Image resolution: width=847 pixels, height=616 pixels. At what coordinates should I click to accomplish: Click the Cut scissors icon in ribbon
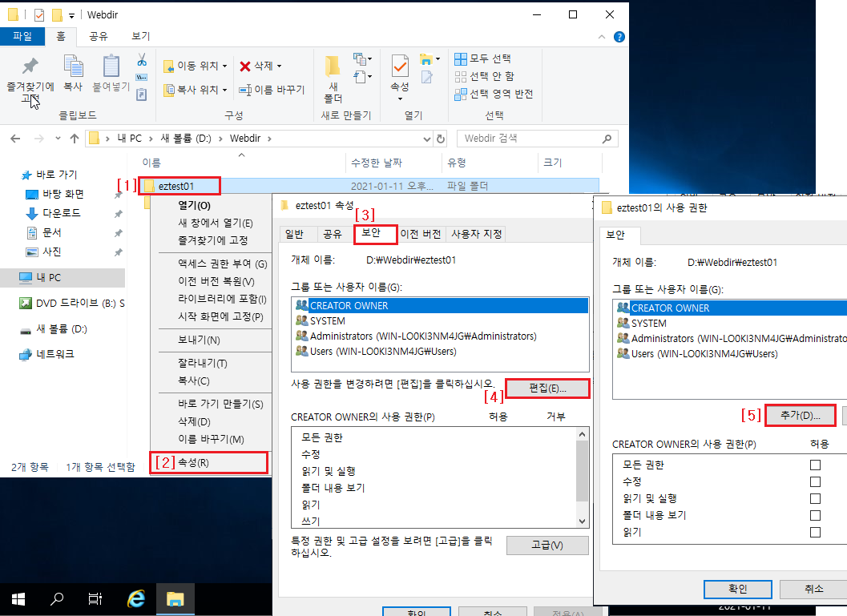click(x=142, y=60)
